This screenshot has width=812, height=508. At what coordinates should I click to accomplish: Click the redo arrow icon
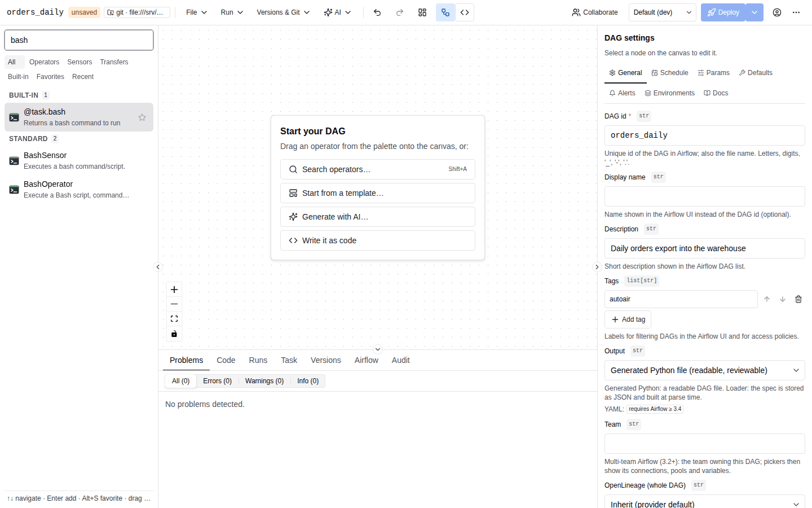(x=400, y=12)
